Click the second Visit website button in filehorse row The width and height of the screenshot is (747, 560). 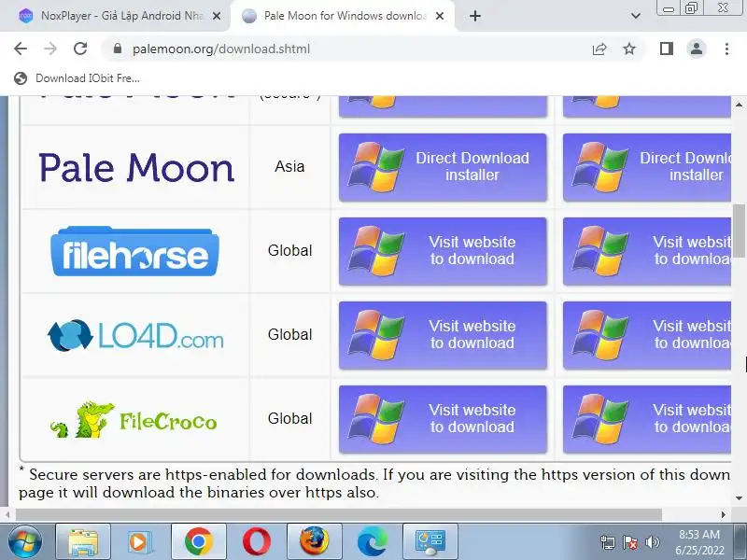[647, 251]
